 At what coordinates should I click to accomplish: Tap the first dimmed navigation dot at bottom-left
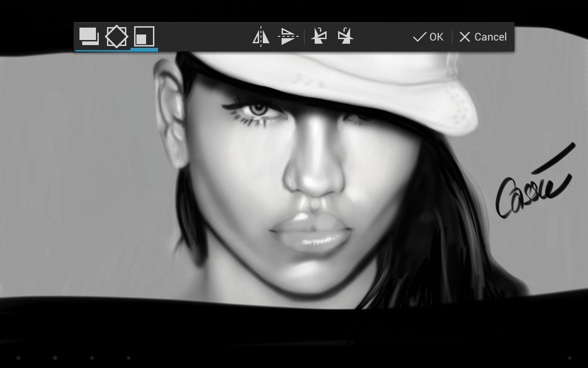[18, 357]
